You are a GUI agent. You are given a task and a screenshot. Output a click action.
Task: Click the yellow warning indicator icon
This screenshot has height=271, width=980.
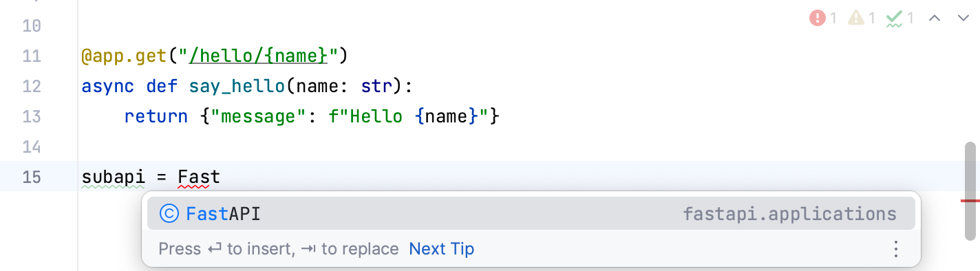tap(855, 18)
